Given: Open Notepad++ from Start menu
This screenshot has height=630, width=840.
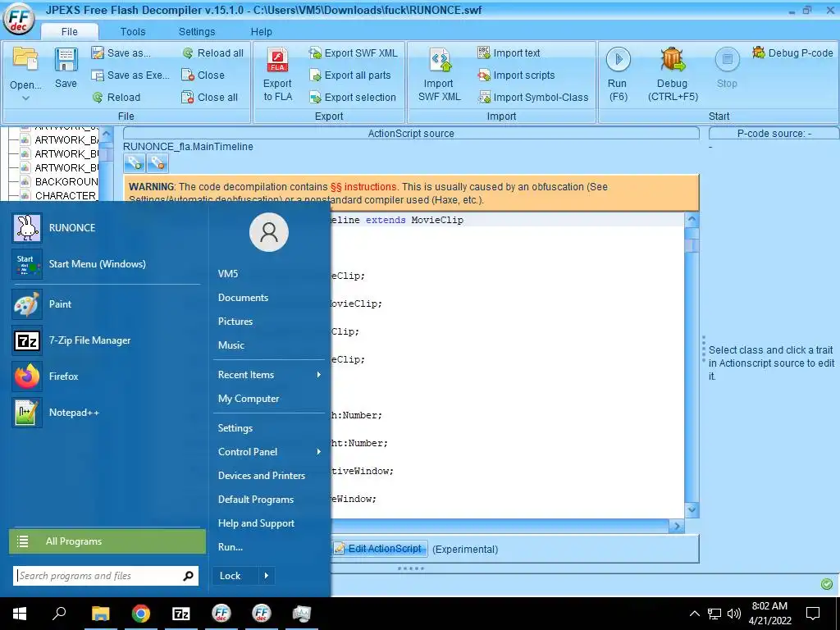Looking at the screenshot, I should pyautogui.click(x=106, y=413).
